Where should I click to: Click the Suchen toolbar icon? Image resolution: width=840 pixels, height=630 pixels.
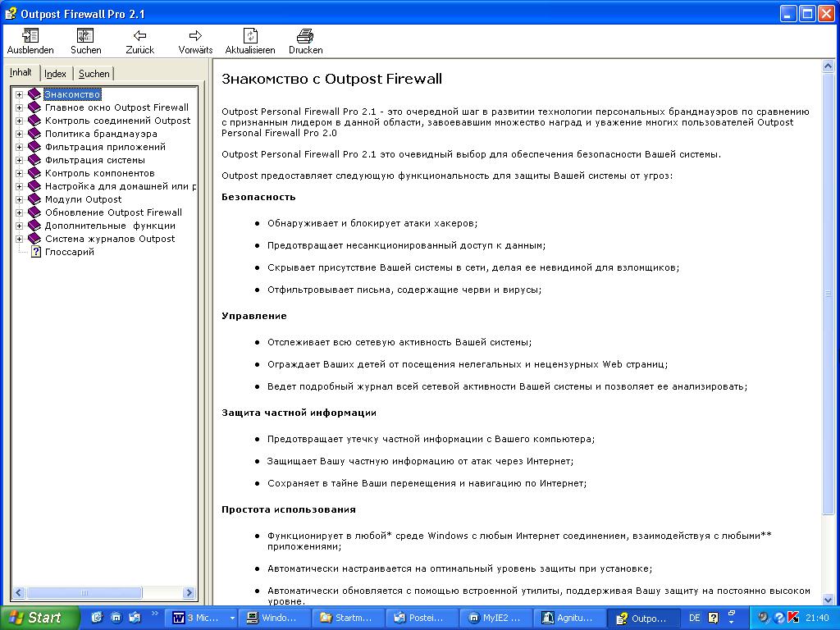click(x=85, y=36)
